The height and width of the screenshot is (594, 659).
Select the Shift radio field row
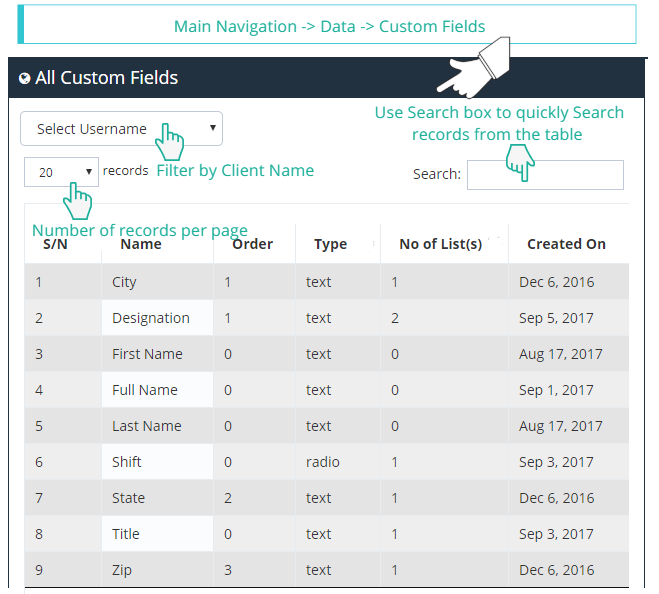coord(126,462)
